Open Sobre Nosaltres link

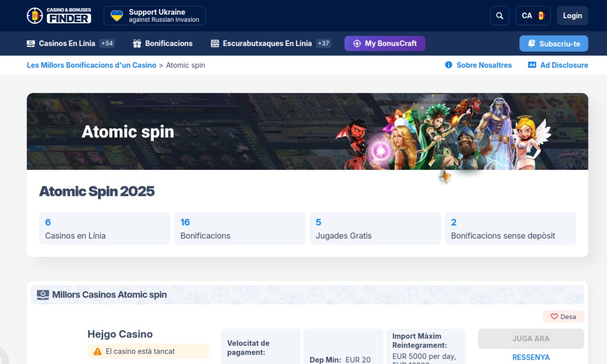tap(484, 65)
